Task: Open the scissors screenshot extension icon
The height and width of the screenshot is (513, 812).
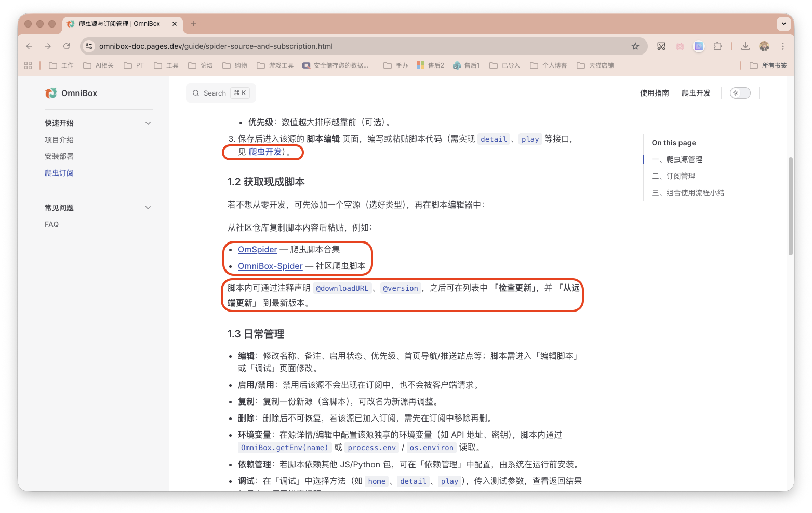Action: [661, 46]
